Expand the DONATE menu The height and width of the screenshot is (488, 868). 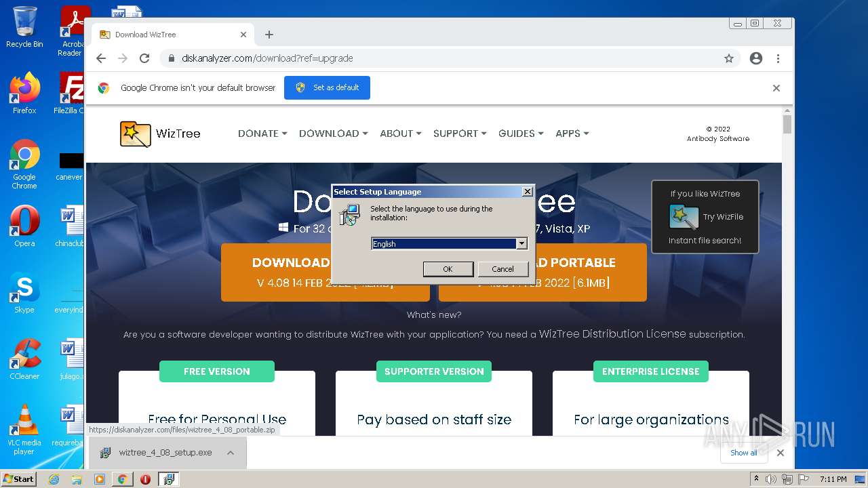click(x=262, y=134)
